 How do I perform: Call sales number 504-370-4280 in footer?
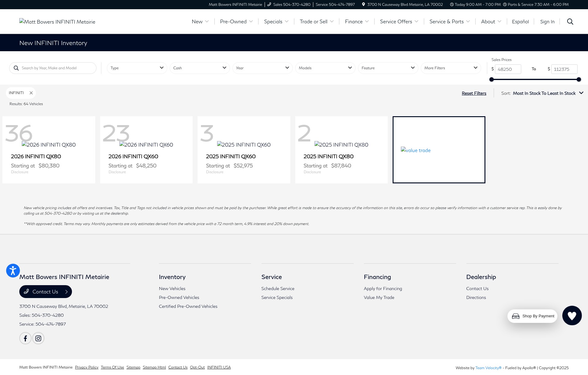coord(47,315)
